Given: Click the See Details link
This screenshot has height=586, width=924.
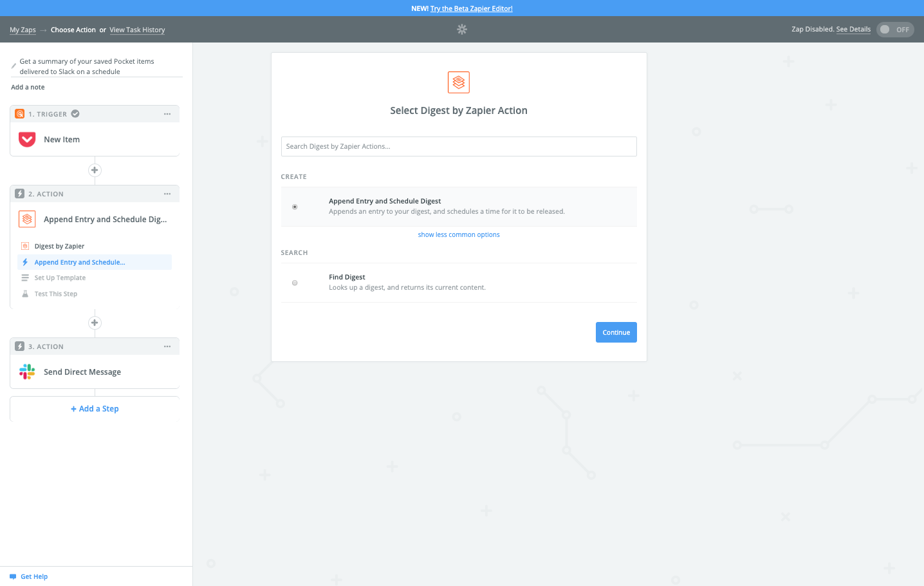Looking at the screenshot, I should point(853,30).
